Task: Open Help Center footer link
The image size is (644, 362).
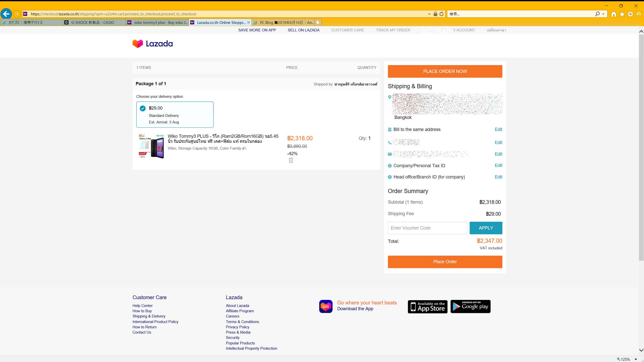Action: point(142,306)
